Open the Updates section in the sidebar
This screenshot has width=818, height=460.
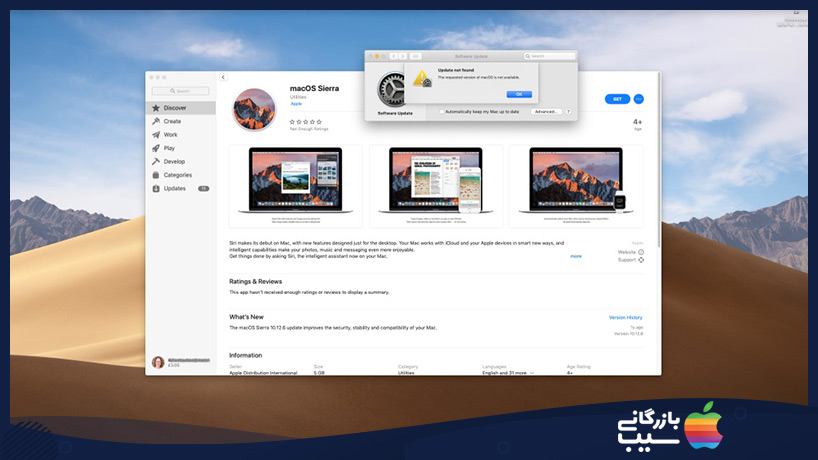181,188
